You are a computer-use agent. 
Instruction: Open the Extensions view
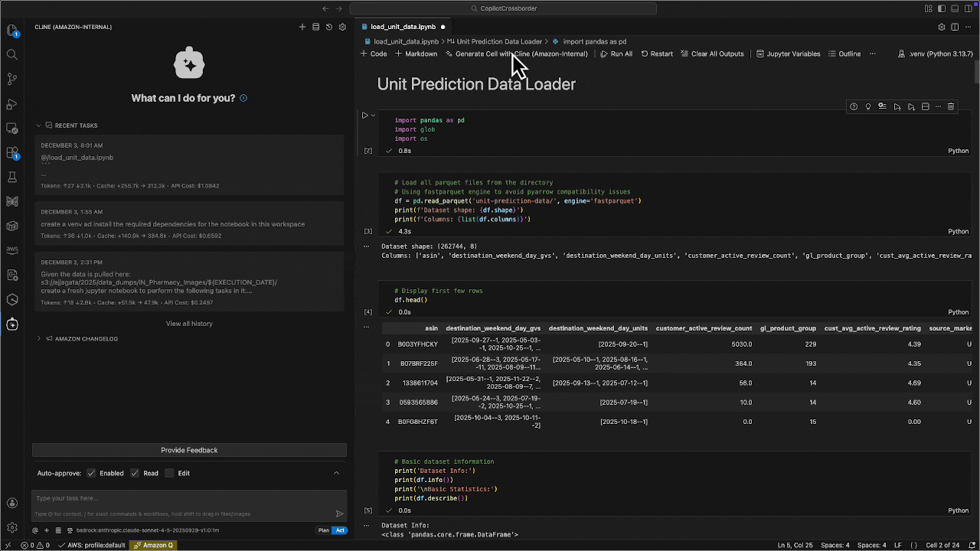pos(12,153)
